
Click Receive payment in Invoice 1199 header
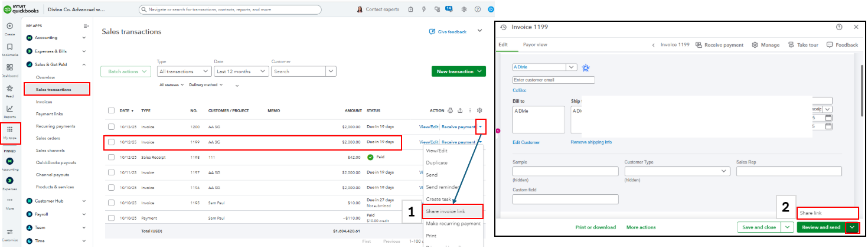click(719, 45)
